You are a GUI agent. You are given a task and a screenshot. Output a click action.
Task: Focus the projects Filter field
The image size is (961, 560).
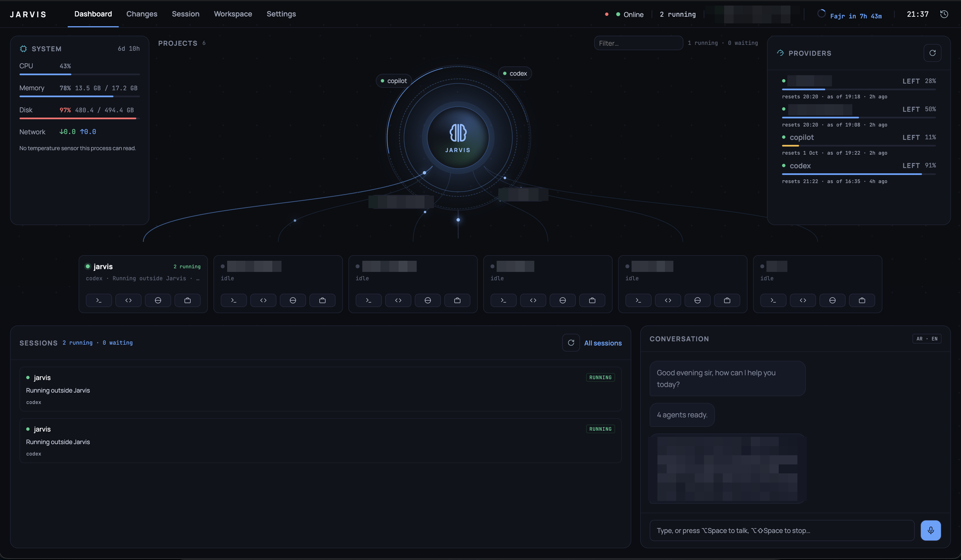click(x=638, y=43)
